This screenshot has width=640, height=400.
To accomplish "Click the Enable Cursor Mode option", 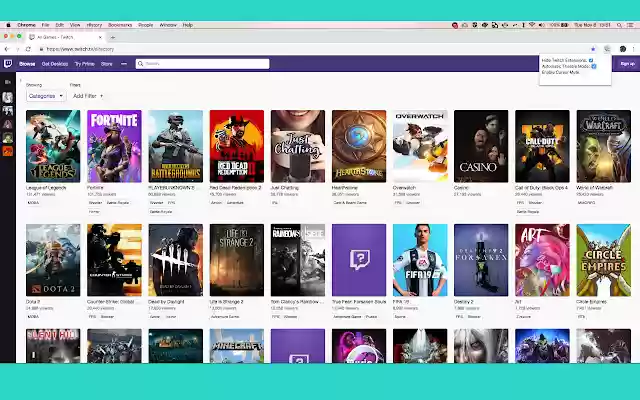I will [560, 72].
